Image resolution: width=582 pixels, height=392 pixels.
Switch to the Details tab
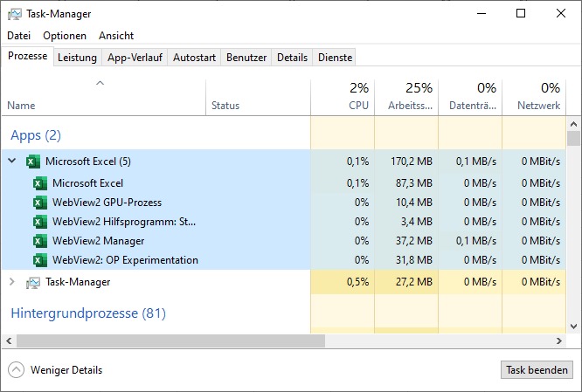[292, 58]
